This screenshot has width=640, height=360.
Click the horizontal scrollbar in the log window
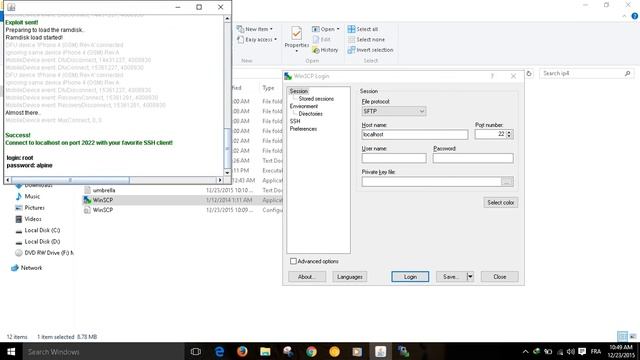point(70,180)
